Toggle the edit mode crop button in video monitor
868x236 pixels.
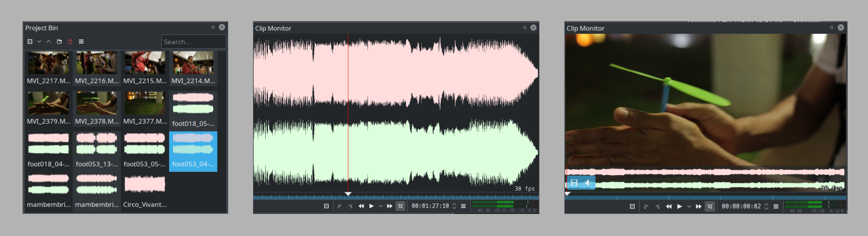coord(710,206)
